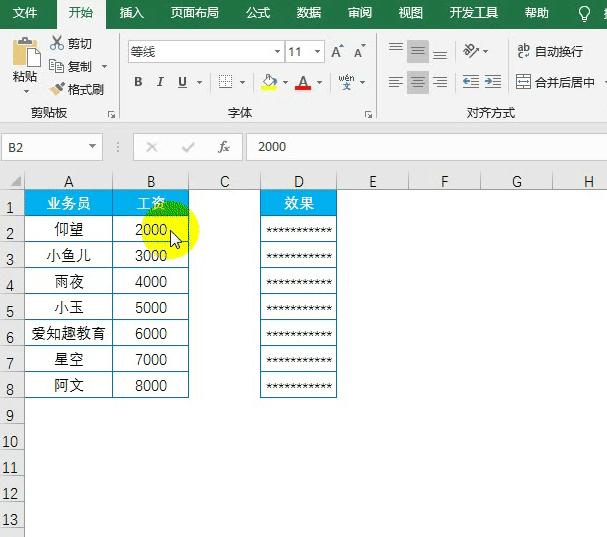Image resolution: width=607 pixels, height=537 pixels.
Task: Switch to the 审阅 Review tab
Action: click(360, 13)
